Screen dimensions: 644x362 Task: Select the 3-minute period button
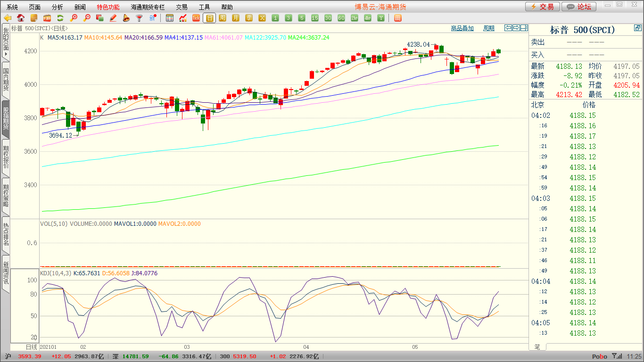click(289, 18)
